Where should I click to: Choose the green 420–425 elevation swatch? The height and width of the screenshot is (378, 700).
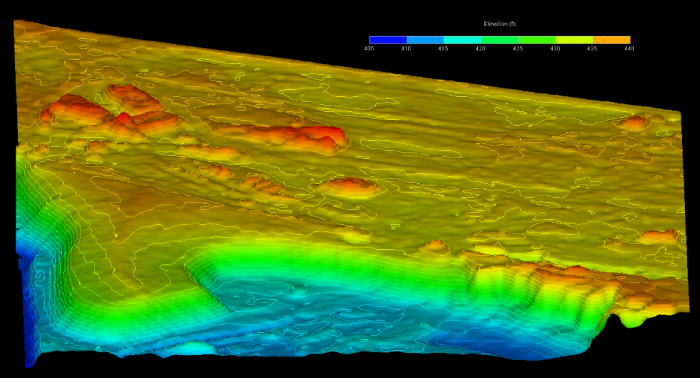coord(500,40)
